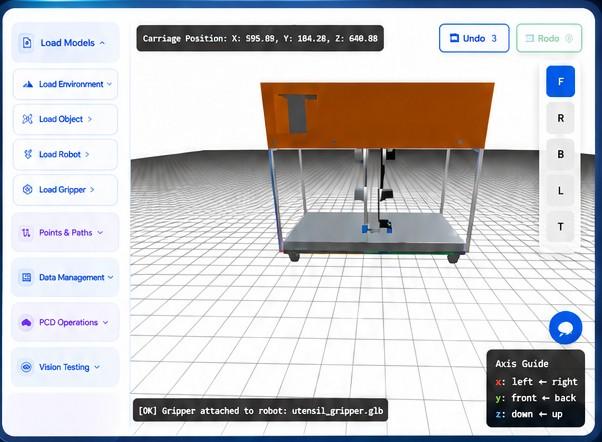Click the Axis Guide title
The height and width of the screenshot is (442, 602).
(522, 363)
